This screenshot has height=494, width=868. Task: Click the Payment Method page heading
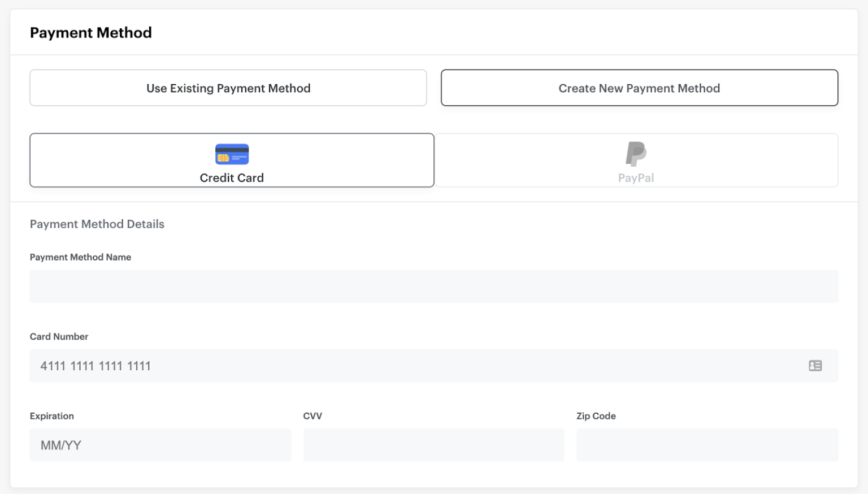90,32
